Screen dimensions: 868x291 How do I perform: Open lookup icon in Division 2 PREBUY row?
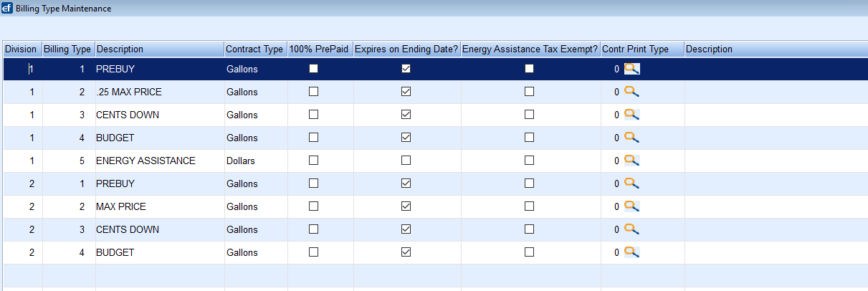pyautogui.click(x=631, y=183)
